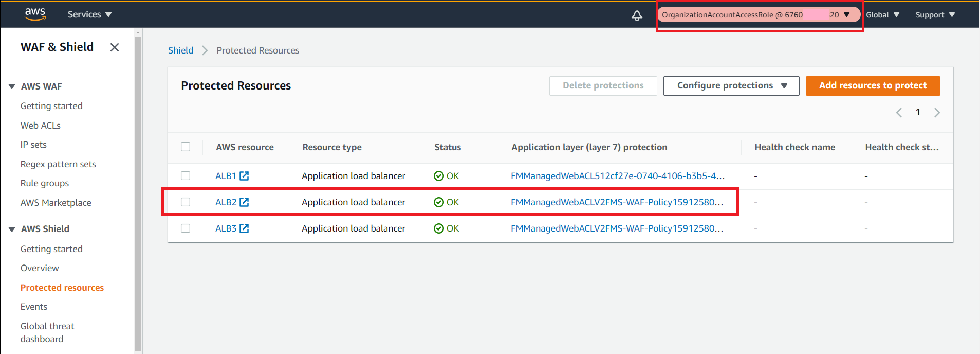The image size is (980, 354).
Task: Open Shield Events page
Action: click(34, 307)
